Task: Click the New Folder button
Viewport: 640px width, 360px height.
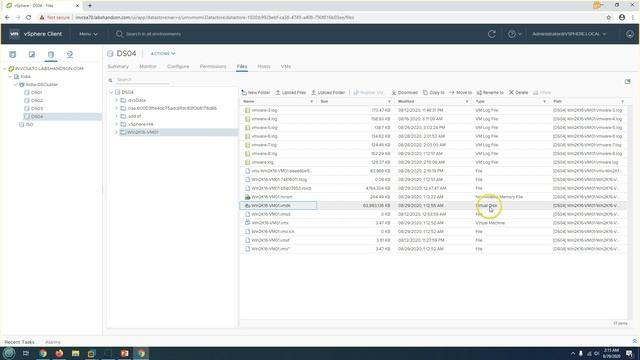Action: (256, 93)
